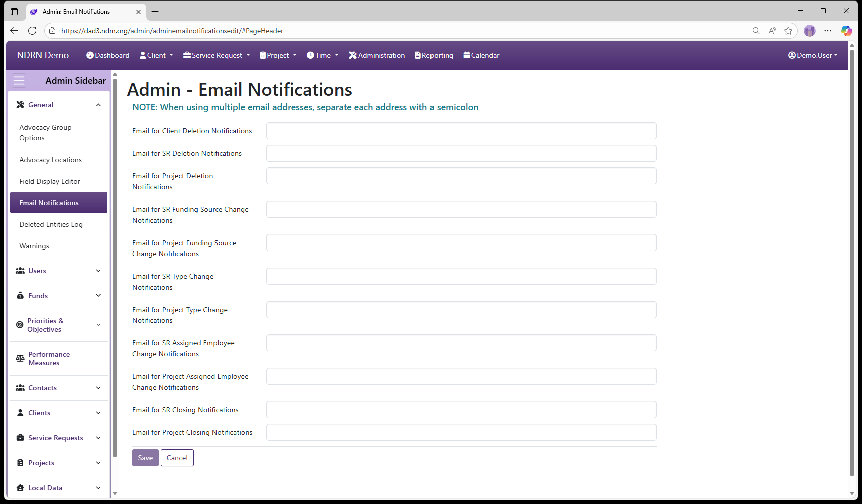This screenshot has width=862, height=504.
Task: Expand the Projects section chevron
Action: (x=98, y=463)
